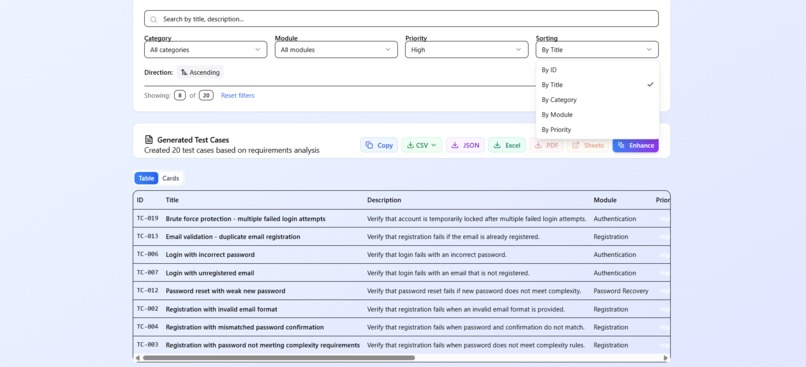Viewport: 806px width, 367px height.
Task: Click the PDF export button
Action: 546,145
